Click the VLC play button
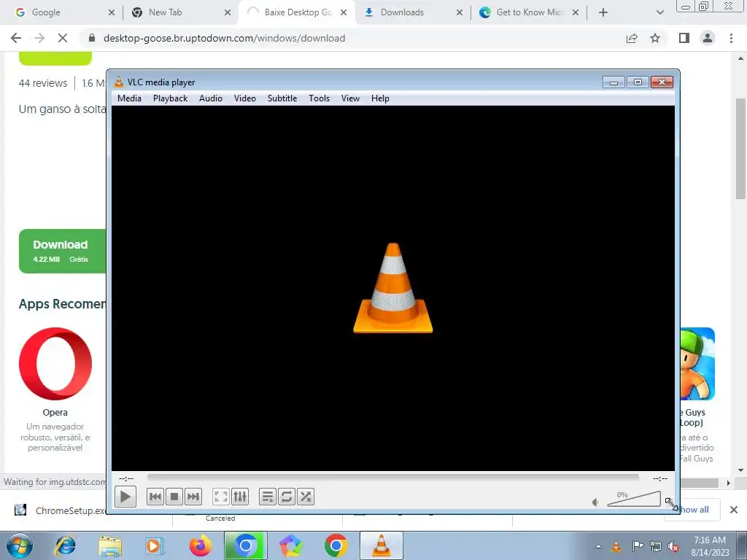This screenshot has width=747, height=560. click(125, 497)
